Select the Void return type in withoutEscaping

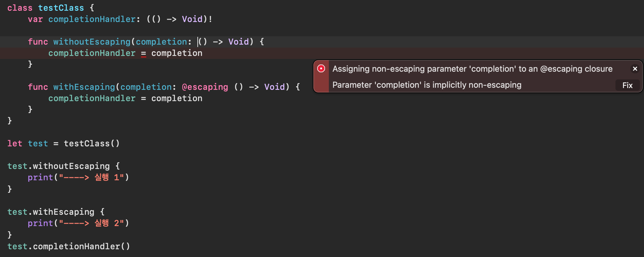[x=238, y=42]
